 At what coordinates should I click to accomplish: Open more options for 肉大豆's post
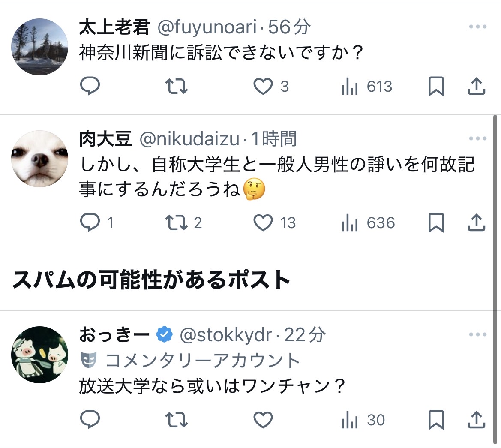tap(477, 138)
